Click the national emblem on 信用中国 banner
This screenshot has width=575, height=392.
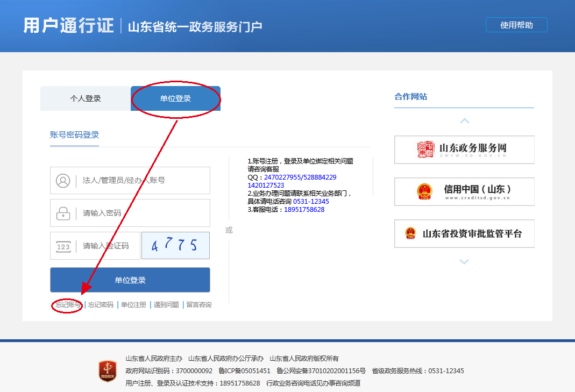tap(424, 191)
